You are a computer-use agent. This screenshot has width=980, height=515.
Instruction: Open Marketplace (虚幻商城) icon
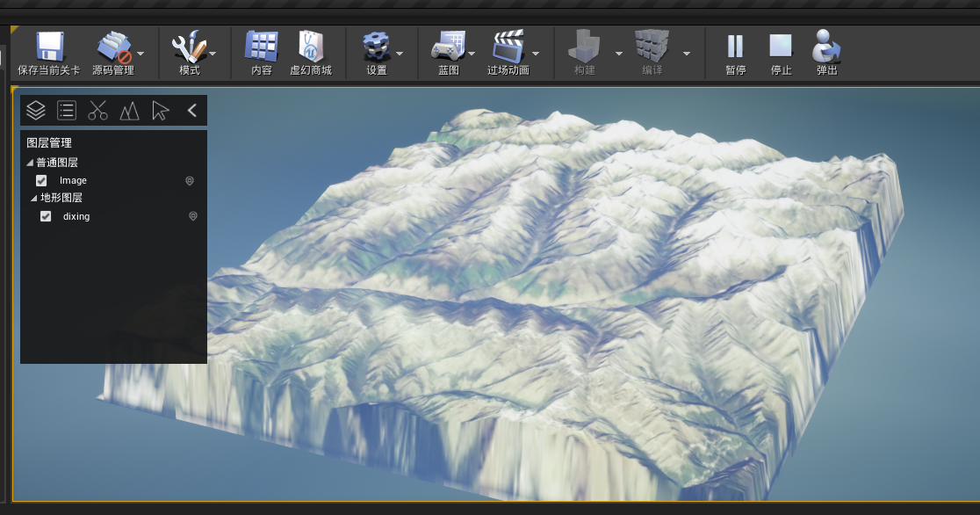[311, 47]
